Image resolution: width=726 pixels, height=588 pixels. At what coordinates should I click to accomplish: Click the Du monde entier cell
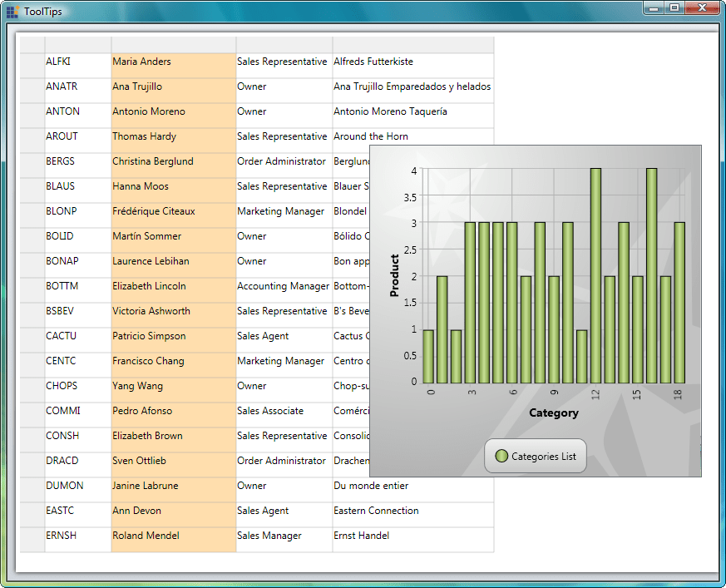(413, 491)
